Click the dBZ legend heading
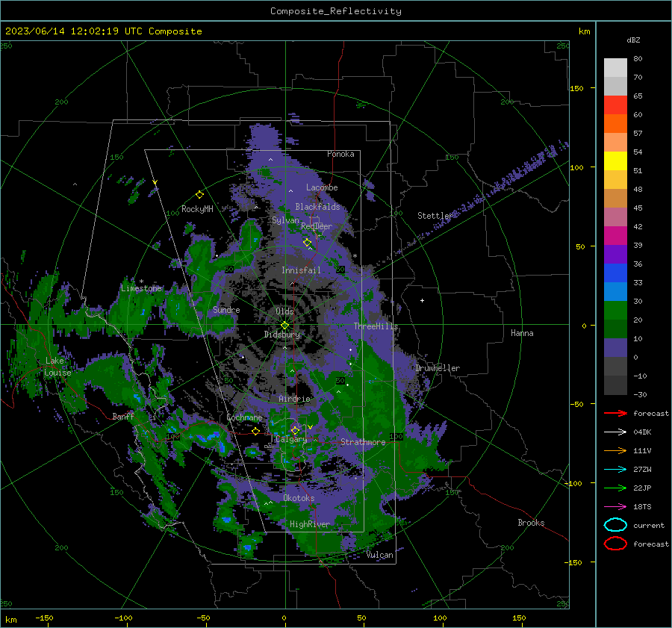This screenshot has height=628, width=672. pos(633,40)
